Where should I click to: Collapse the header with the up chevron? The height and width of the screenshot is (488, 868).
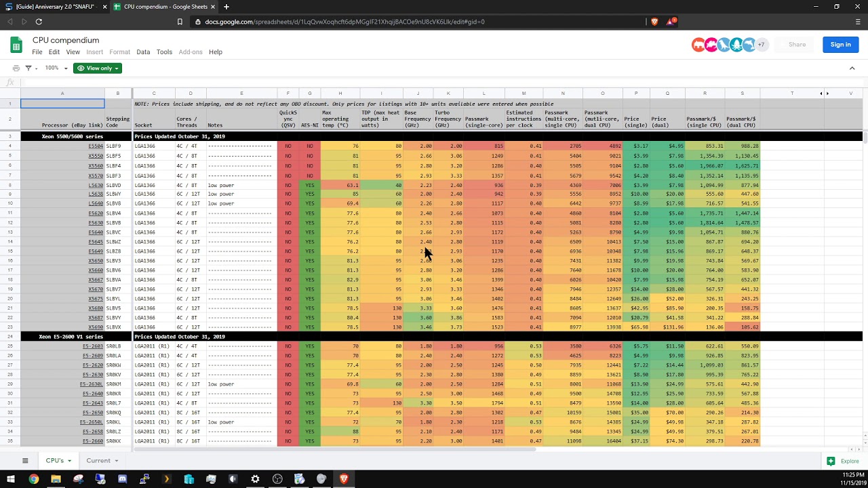click(x=852, y=68)
